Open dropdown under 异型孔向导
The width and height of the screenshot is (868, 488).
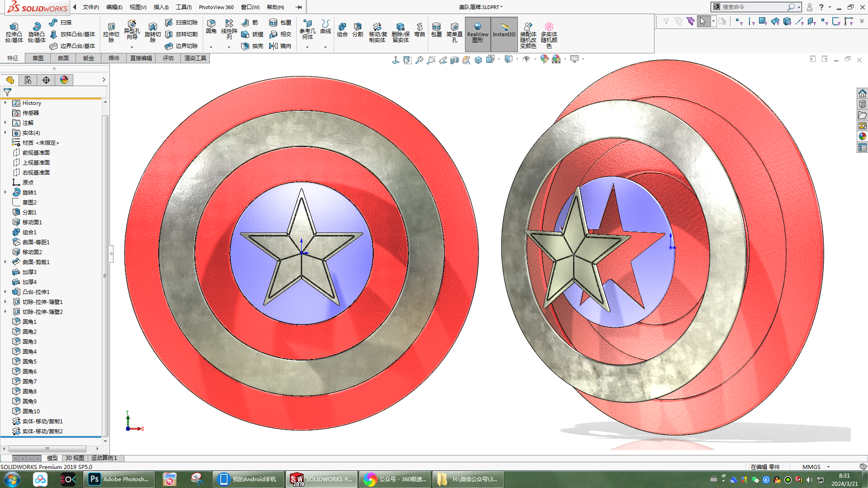tap(132, 47)
